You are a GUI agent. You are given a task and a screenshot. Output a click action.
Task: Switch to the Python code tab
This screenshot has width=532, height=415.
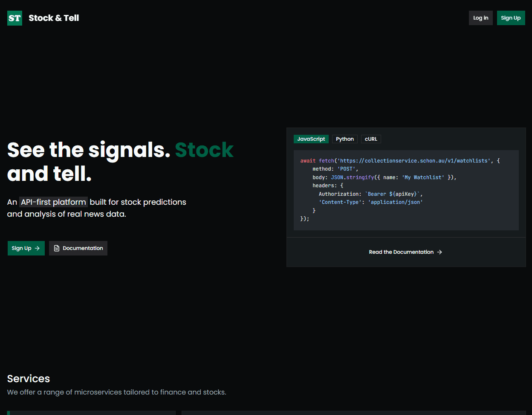point(345,139)
